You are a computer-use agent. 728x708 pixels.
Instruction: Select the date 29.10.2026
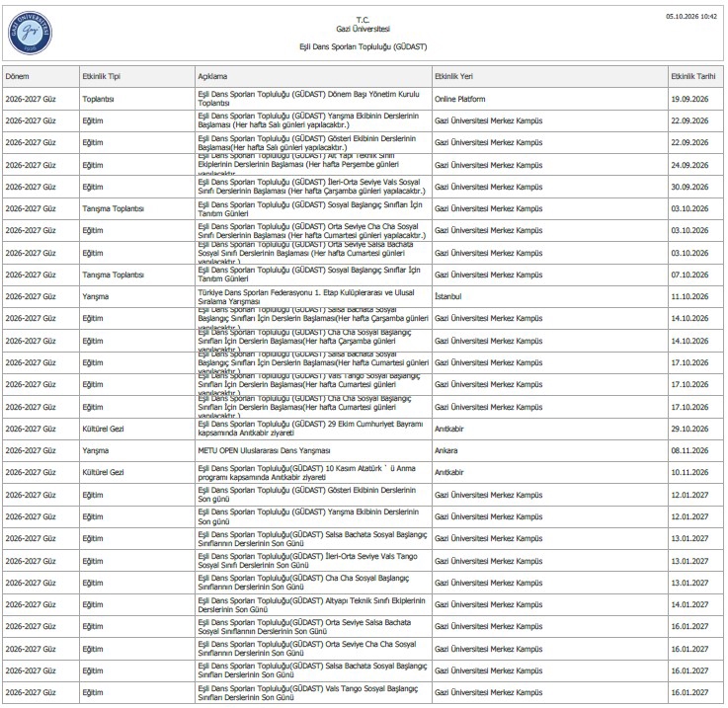tap(689, 429)
